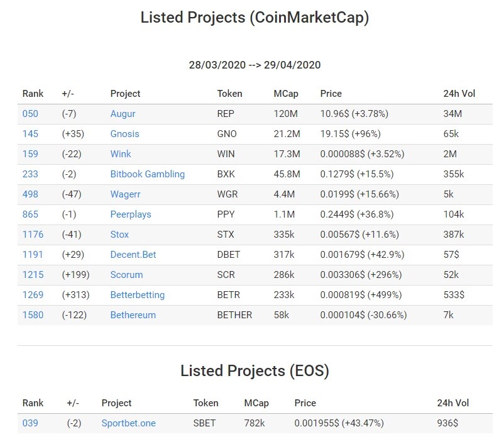504x444 pixels.
Task: Click the 24h Vol header in EOS table
Action: (x=453, y=403)
